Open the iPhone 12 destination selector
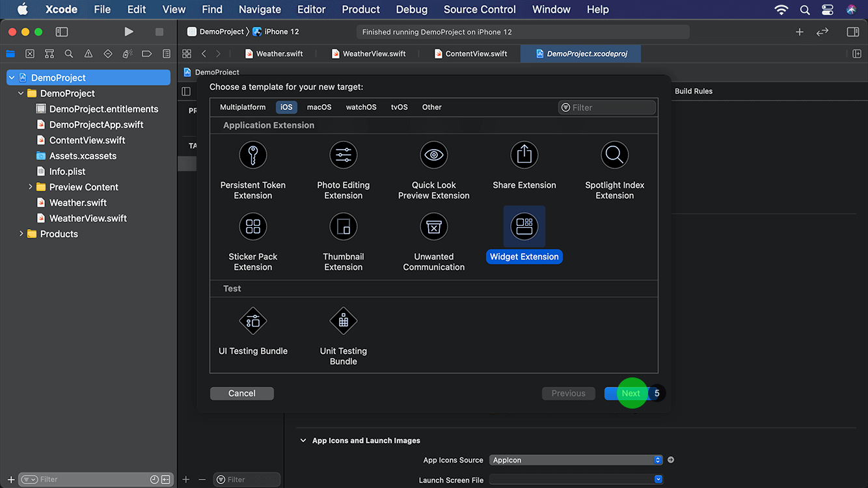This screenshot has height=488, width=868. [x=276, y=31]
